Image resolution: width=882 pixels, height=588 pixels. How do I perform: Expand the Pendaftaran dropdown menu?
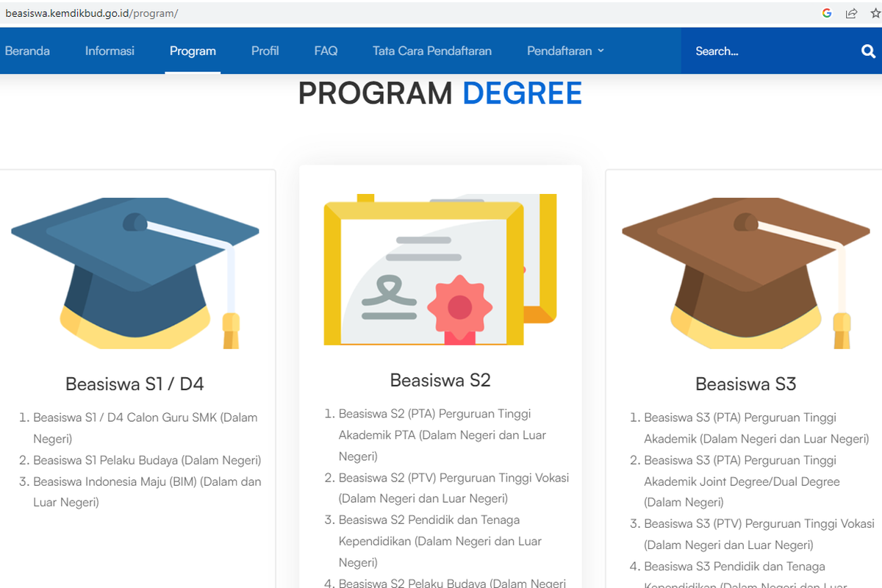pos(565,51)
